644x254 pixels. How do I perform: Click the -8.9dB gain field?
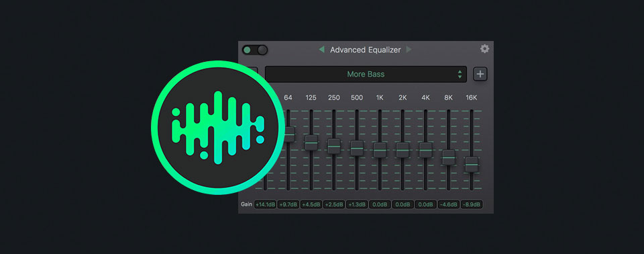(472, 204)
